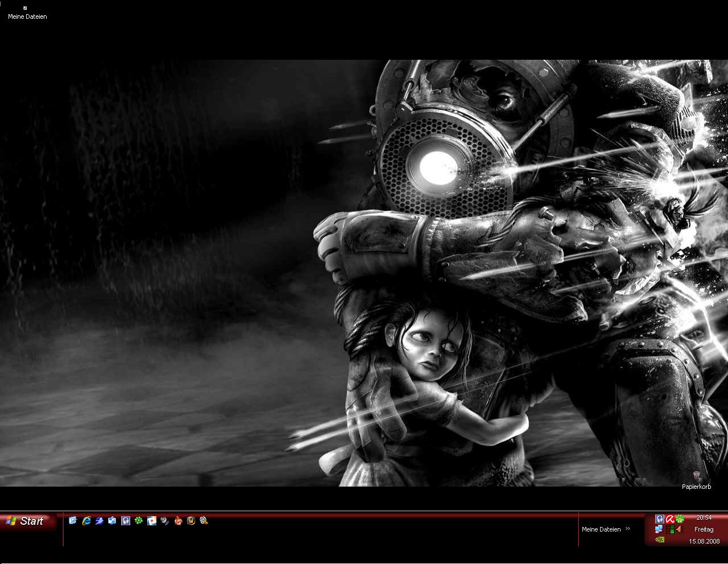The width and height of the screenshot is (728, 564).
Task: Open Avira antivirus red umbrella tray icon
Action: pos(669,518)
